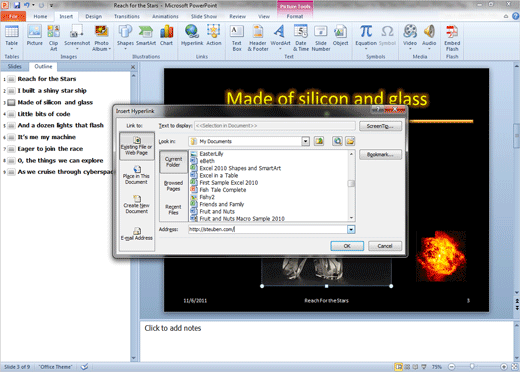Viewport: 520px width, 372px height.
Task: Expand the Address history dropdown
Action: point(351,229)
